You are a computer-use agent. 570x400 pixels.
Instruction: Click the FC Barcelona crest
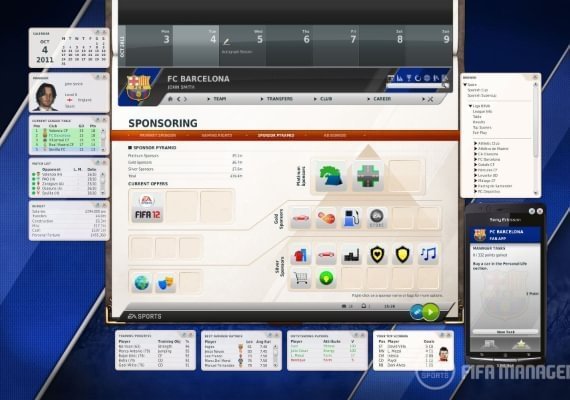[138, 88]
